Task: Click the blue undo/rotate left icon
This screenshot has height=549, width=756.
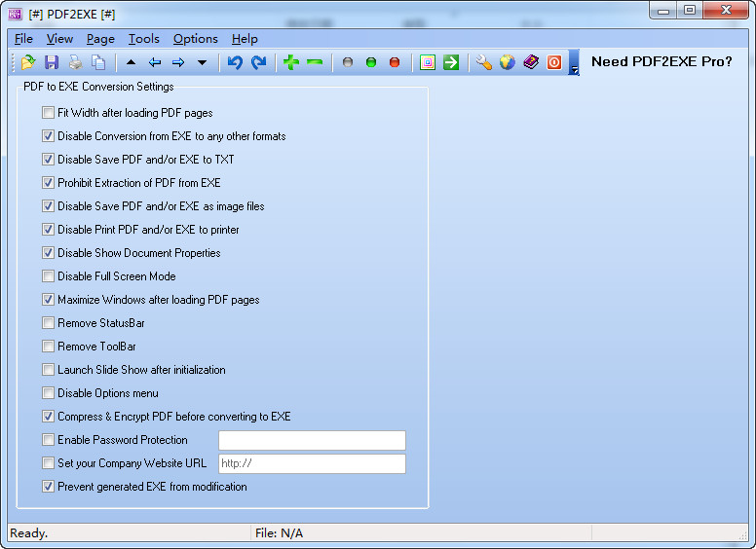Action: [x=235, y=62]
